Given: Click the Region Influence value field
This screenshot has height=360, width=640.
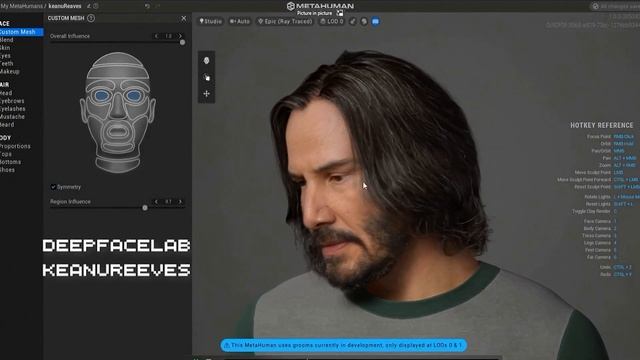Looking at the screenshot, I should coord(168,202).
